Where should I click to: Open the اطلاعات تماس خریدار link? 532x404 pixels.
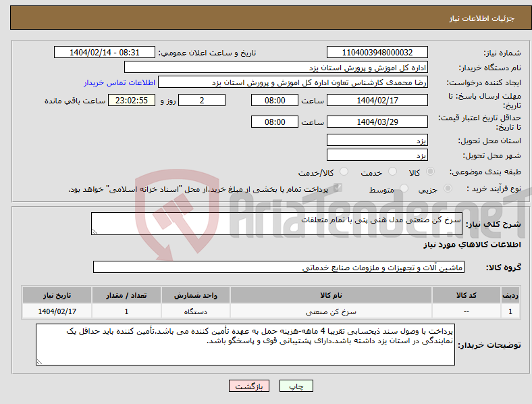pyautogui.click(x=119, y=82)
